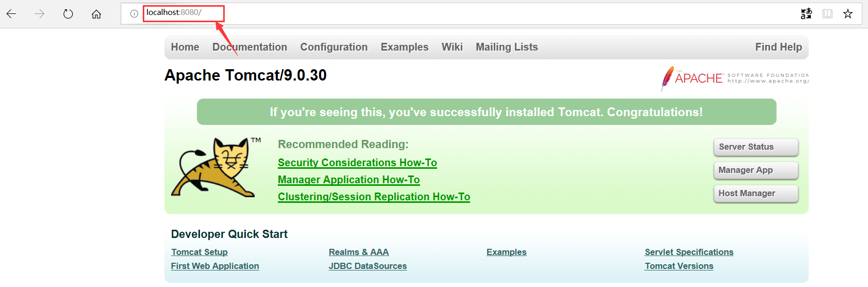Click the translate page icon
Screen dimensions: 868x287
point(806,14)
